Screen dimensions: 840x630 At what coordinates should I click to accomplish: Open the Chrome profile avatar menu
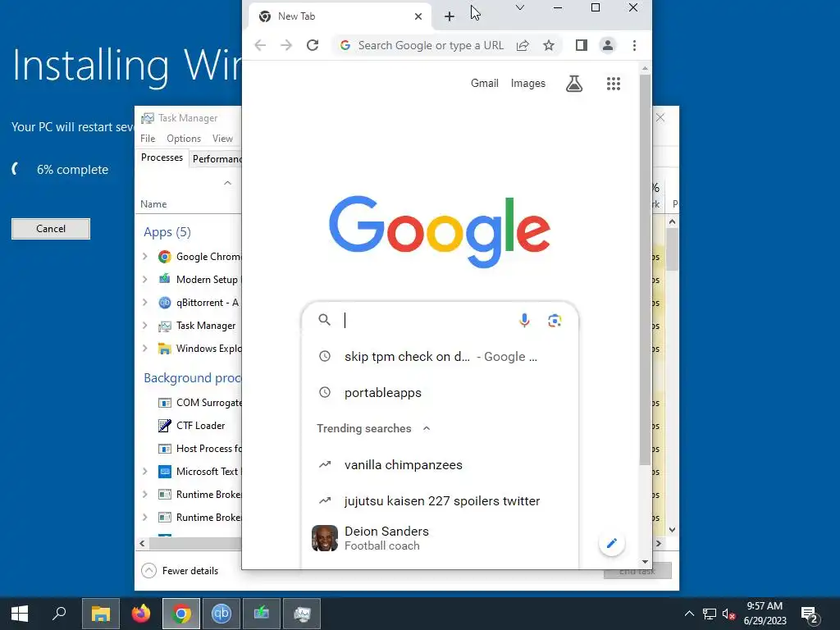(608, 46)
